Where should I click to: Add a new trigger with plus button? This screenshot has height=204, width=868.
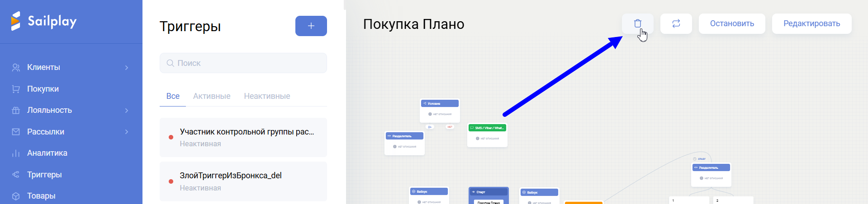tap(311, 26)
